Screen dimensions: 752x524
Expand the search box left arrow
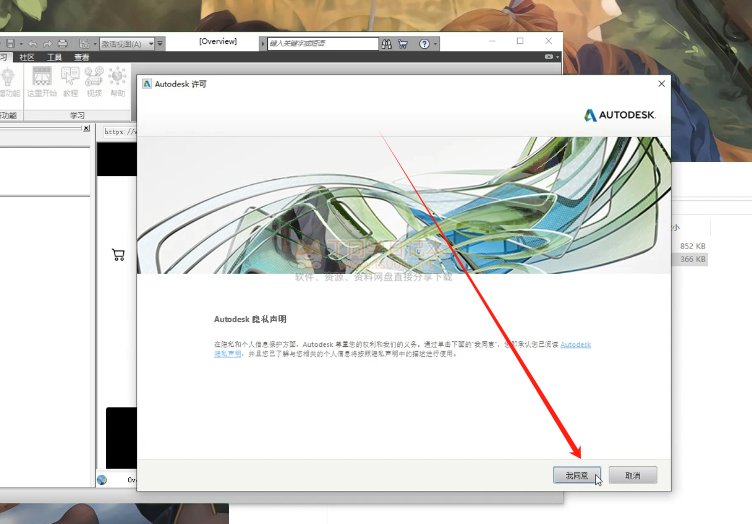pyautogui.click(x=263, y=44)
